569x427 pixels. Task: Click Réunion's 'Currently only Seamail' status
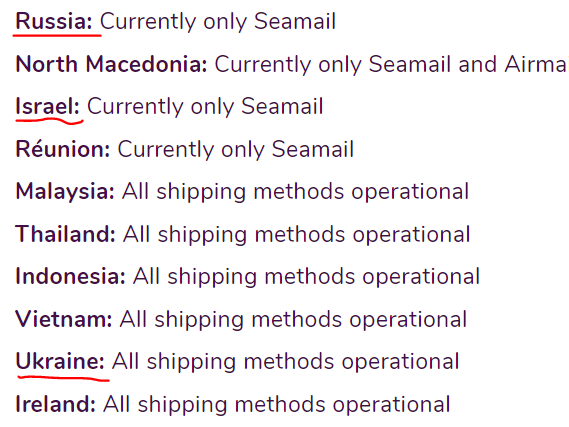pos(236,149)
